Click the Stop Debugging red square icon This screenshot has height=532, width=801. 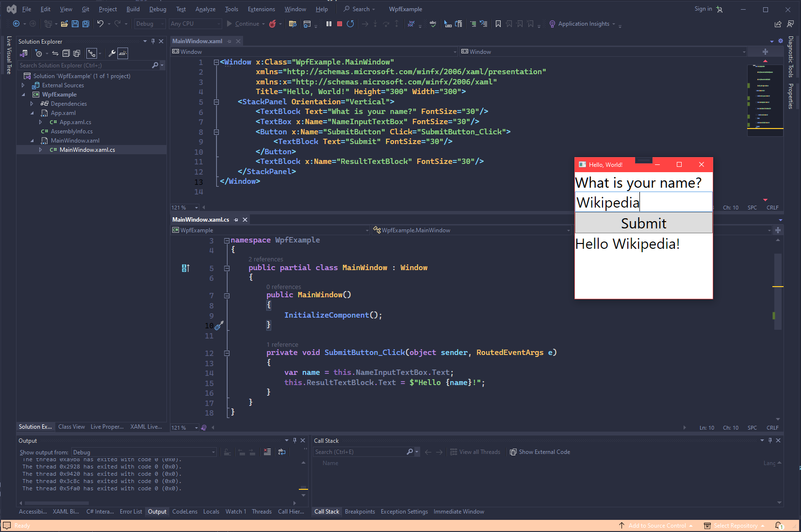340,24
